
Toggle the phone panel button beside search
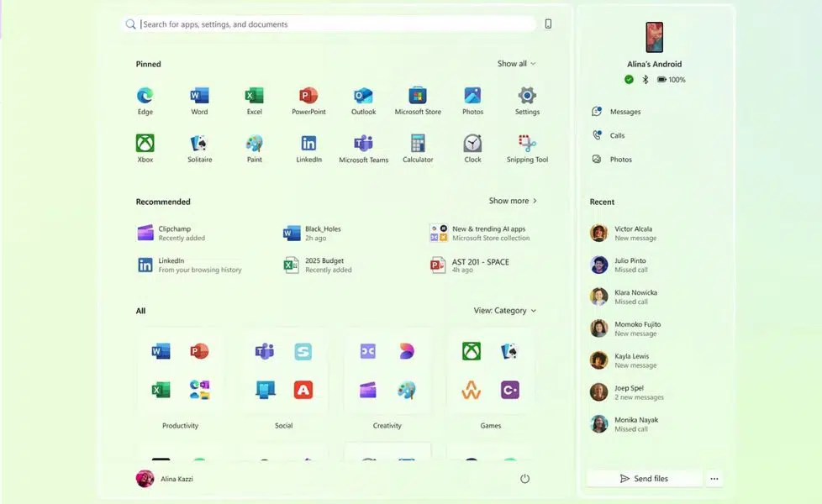coord(548,24)
